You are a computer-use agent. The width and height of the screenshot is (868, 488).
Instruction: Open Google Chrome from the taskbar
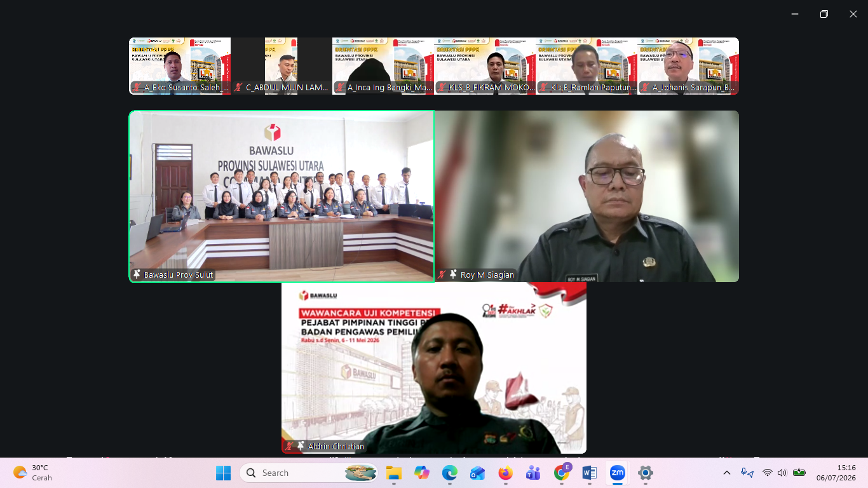click(561, 473)
